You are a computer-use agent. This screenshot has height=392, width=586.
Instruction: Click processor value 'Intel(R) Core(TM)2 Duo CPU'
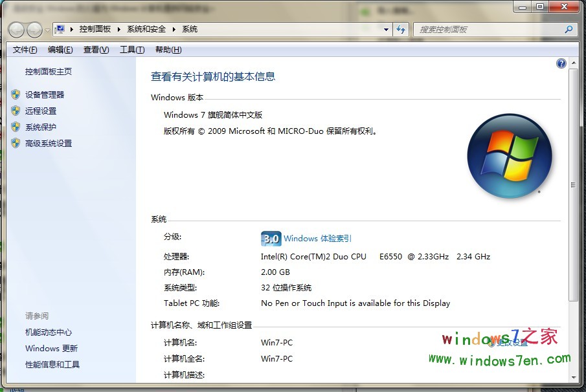[313, 256]
